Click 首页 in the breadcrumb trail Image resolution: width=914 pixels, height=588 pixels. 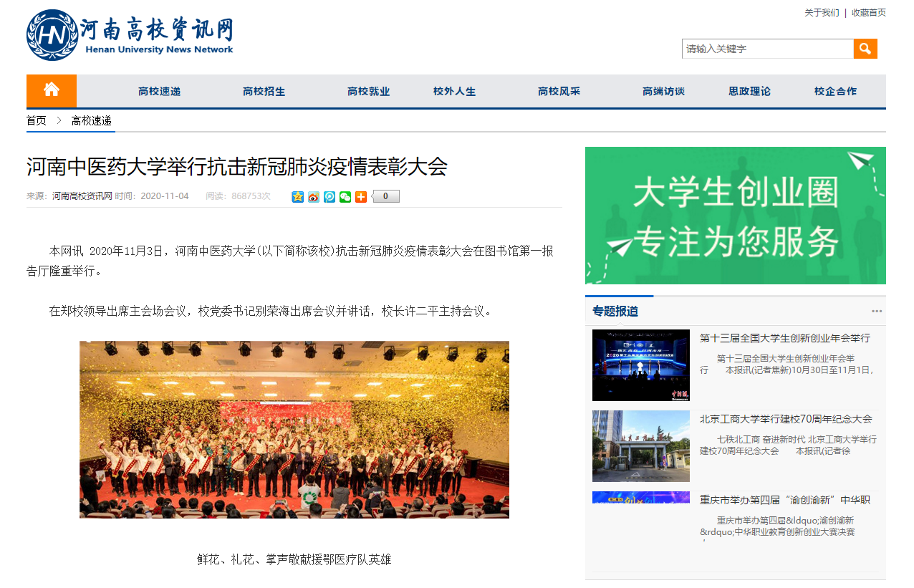pos(37,121)
